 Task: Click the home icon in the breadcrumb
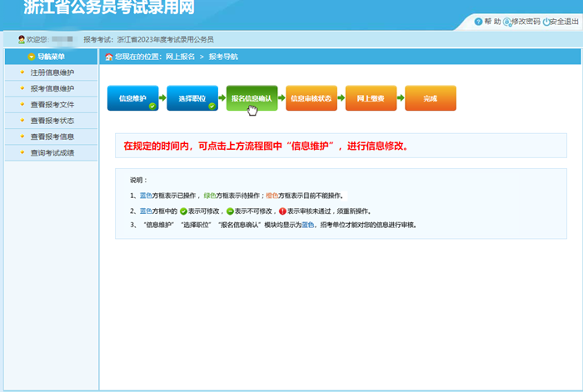(108, 57)
